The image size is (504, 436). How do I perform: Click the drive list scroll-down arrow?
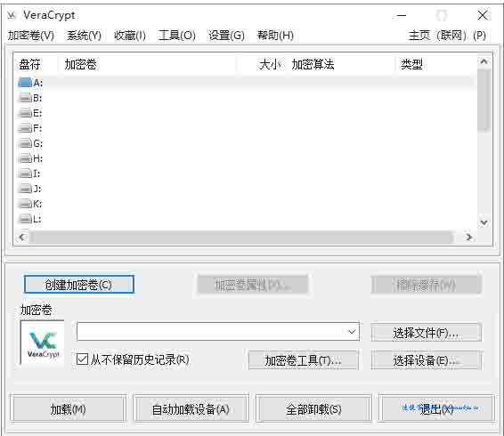coord(484,222)
